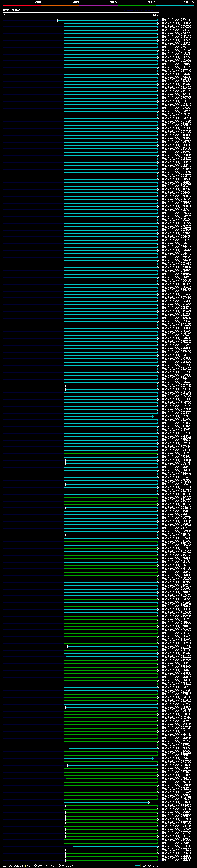Open hit UniRef100_Q9C8S5
The height and width of the screenshot is (868, 197).
[x=177, y=23]
